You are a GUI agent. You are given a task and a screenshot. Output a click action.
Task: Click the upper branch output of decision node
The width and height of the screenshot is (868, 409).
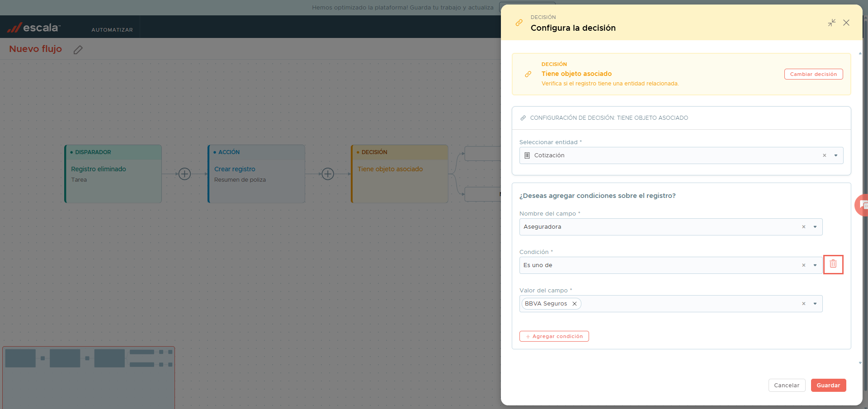coord(483,154)
